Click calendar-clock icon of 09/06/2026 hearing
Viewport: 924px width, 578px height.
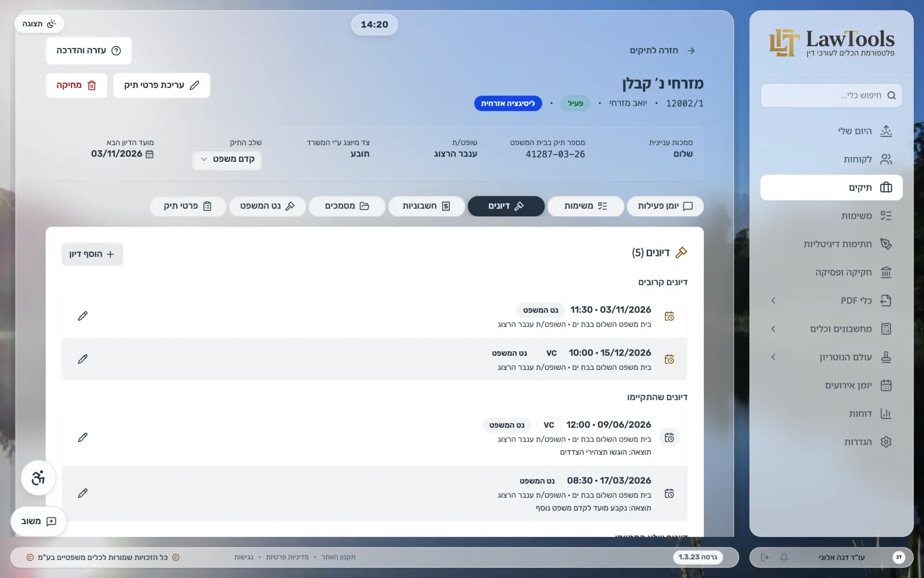[x=669, y=438]
